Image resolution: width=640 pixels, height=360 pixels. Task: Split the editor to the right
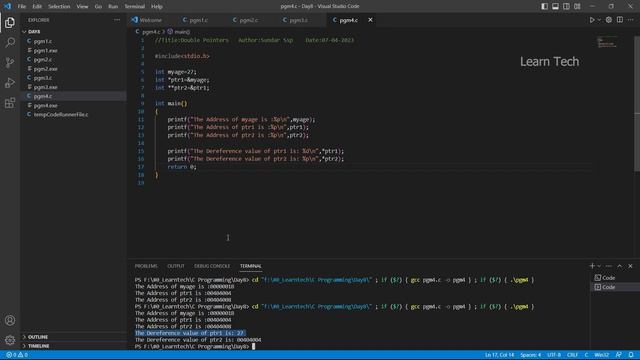[x=620, y=20]
